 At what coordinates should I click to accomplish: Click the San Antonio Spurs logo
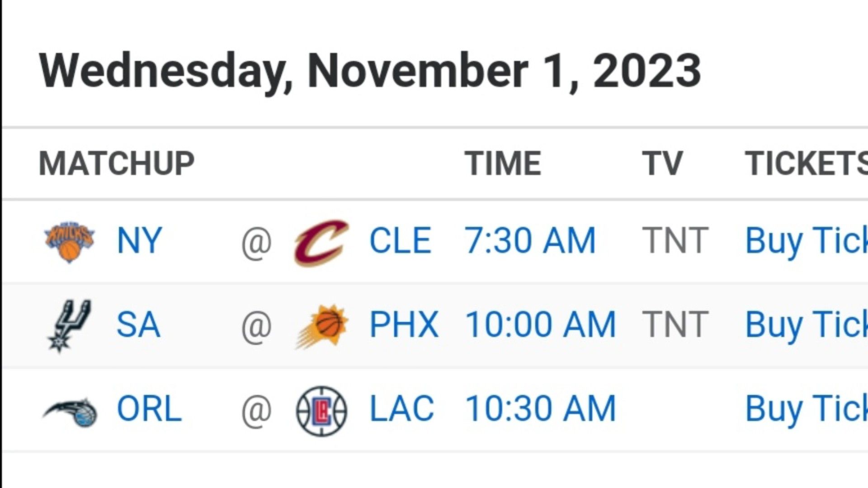click(70, 326)
